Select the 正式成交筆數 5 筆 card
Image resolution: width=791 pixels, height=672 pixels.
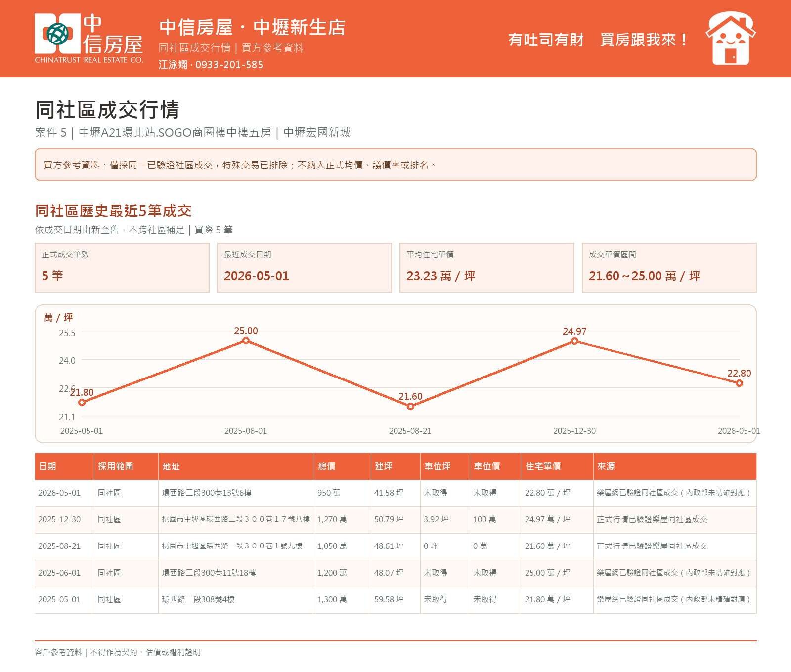click(x=122, y=267)
